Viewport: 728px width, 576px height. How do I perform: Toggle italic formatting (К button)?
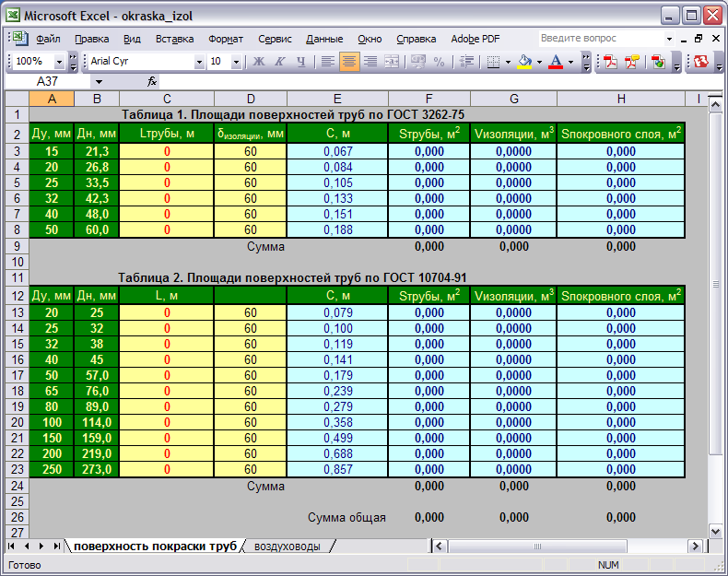(x=279, y=62)
